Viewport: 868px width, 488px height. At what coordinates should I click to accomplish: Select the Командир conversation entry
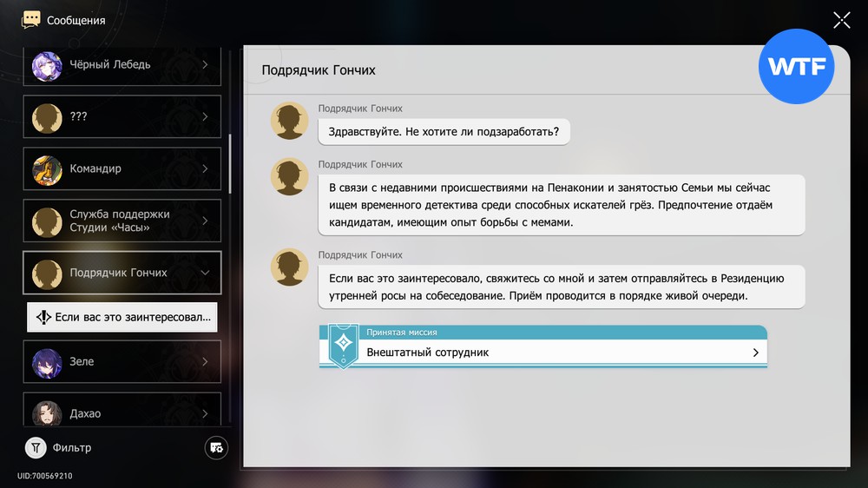point(122,169)
